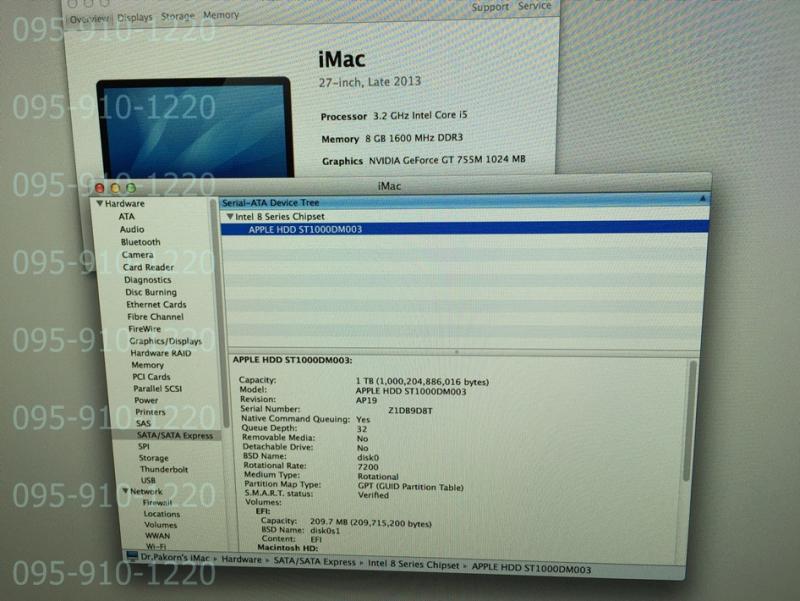
Task: Select Power in the sidebar
Action: coord(146,400)
